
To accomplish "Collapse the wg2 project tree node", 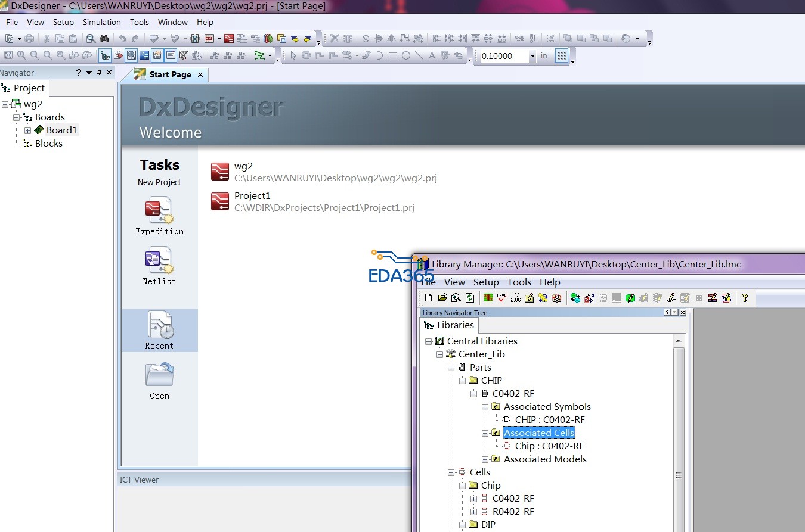I will pyautogui.click(x=5, y=104).
